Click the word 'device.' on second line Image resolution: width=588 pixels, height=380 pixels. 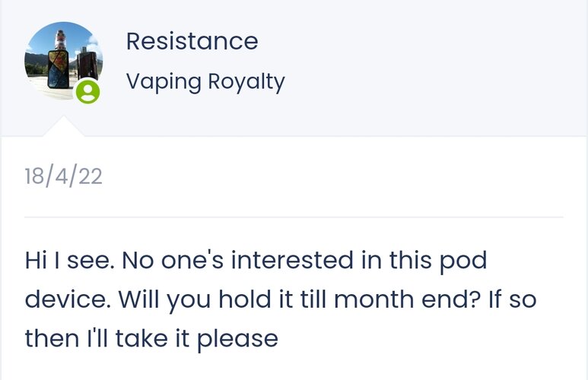point(67,299)
